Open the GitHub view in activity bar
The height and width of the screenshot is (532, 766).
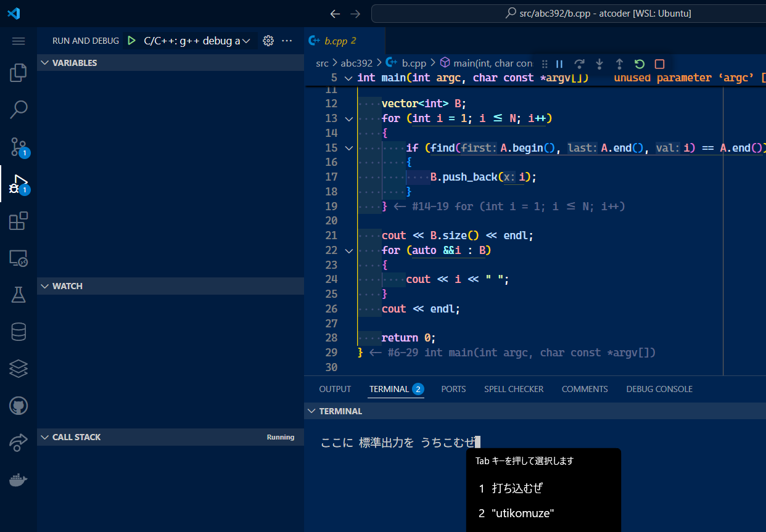tap(19, 406)
